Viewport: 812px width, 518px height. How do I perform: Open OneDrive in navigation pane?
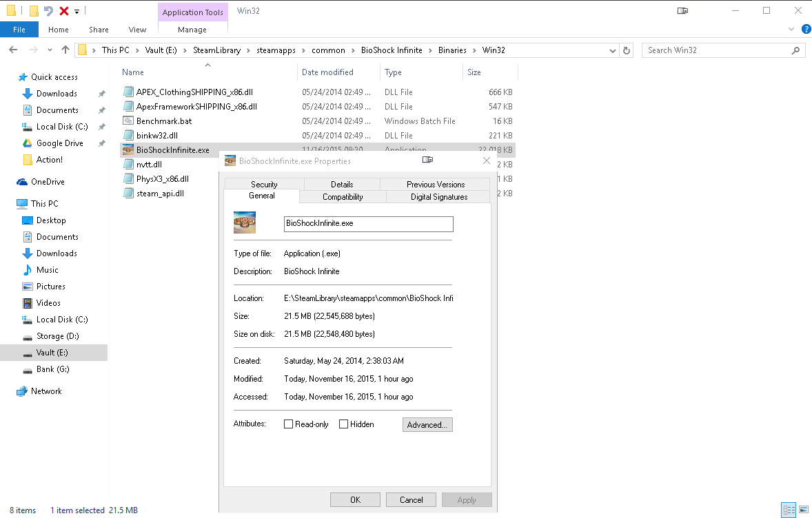(x=48, y=182)
